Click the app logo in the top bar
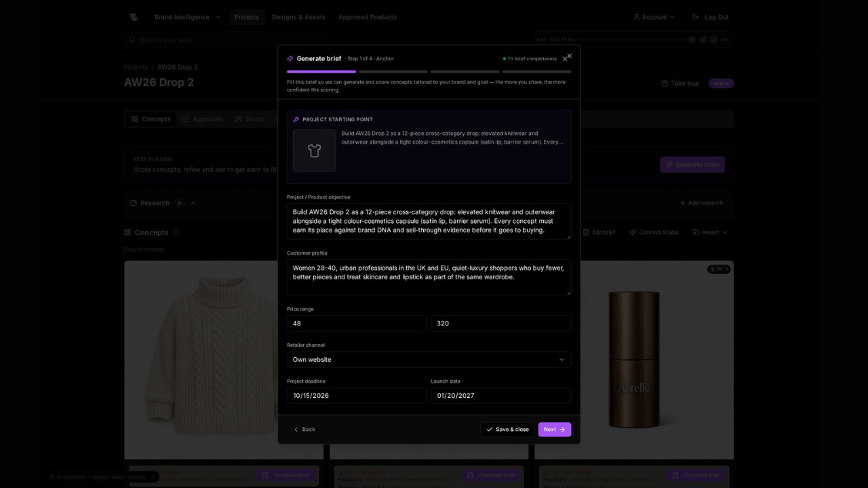This screenshot has height=488, width=868. click(133, 17)
